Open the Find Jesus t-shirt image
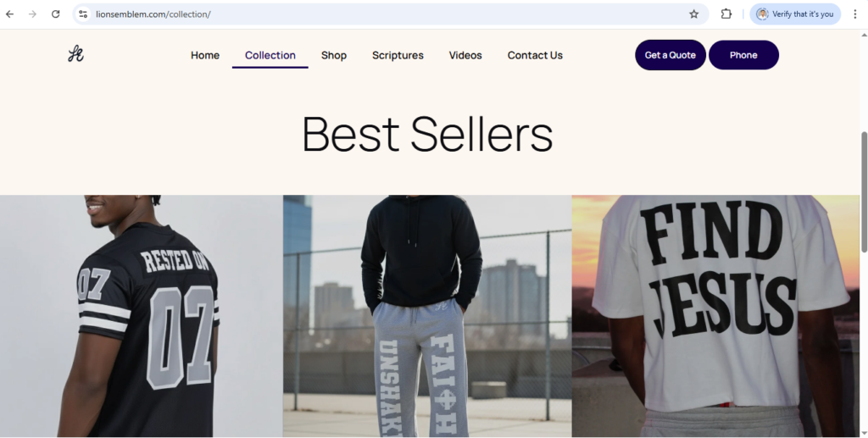Viewport: 868px width, 438px height. [715, 316]
